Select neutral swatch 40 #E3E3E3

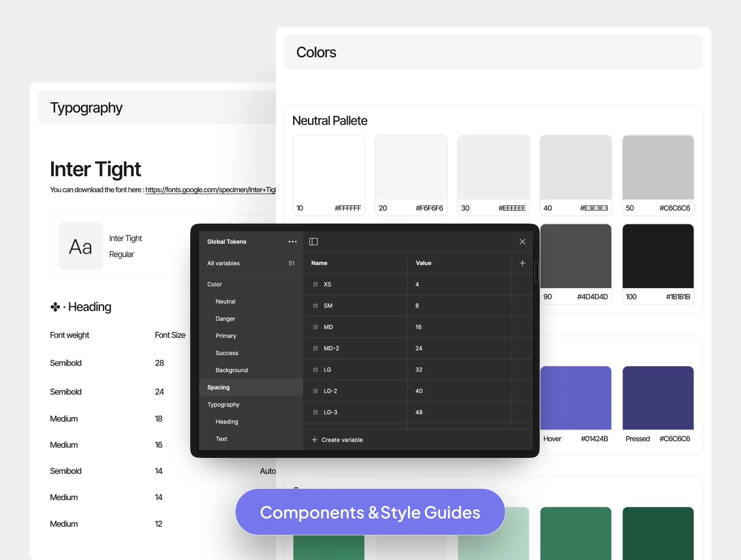(x=576, y=175)
